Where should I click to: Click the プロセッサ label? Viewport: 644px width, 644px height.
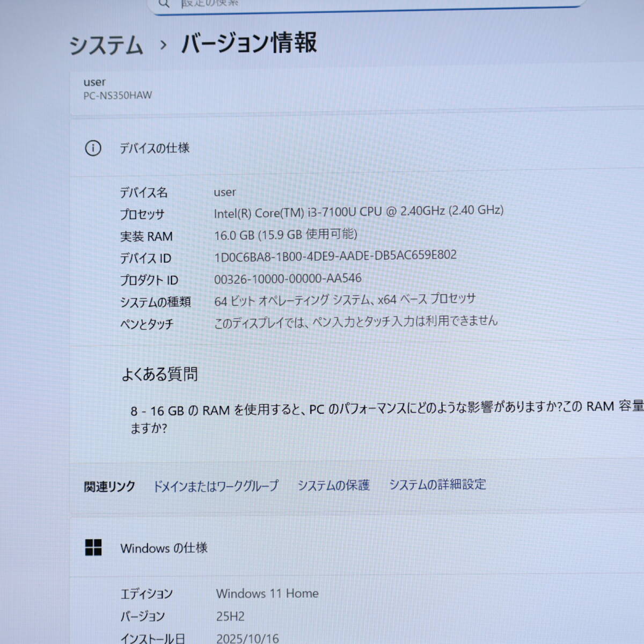tap(142, 214)
